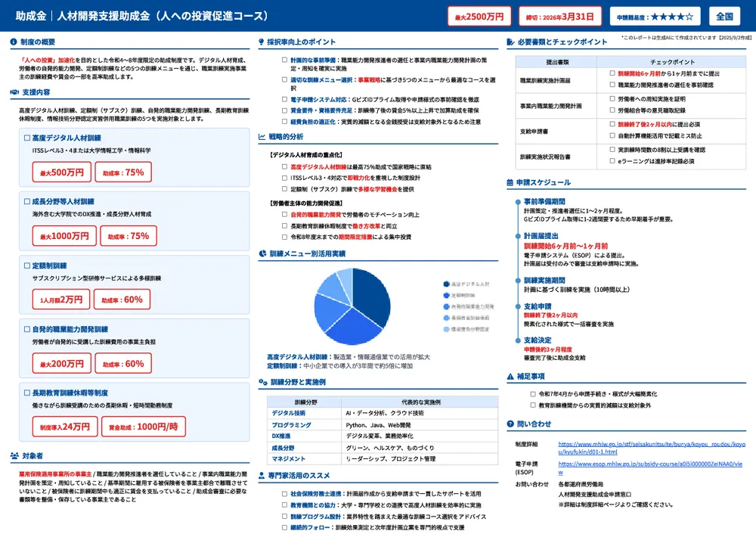Open the mhlw.go.jp 制度詳細 link
Screen dimensions: 756x534
tap(652, 448)
